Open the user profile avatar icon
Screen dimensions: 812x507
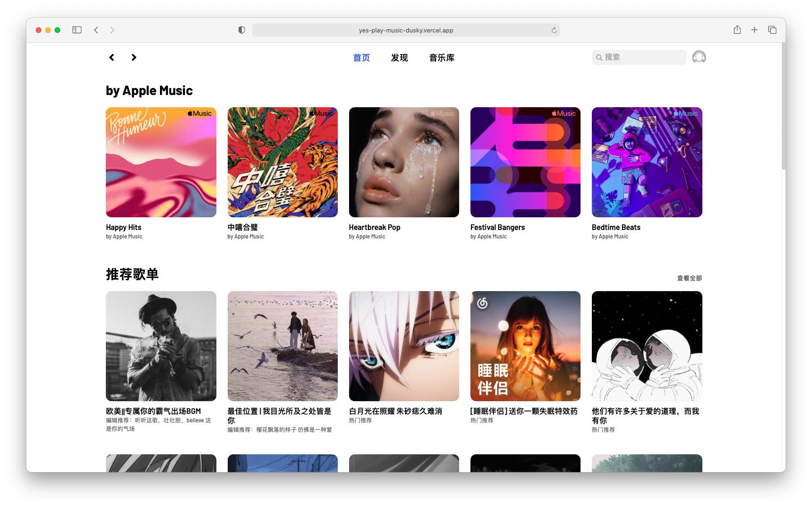[x=699, y=57]
